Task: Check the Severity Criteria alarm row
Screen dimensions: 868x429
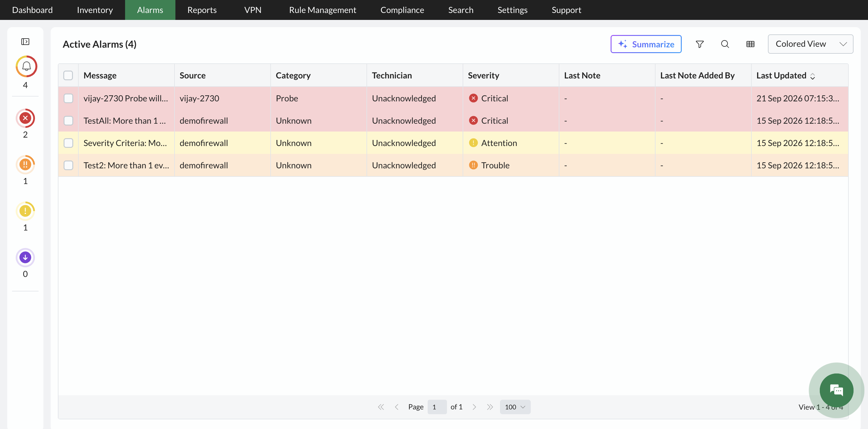Action: point(68,143)
